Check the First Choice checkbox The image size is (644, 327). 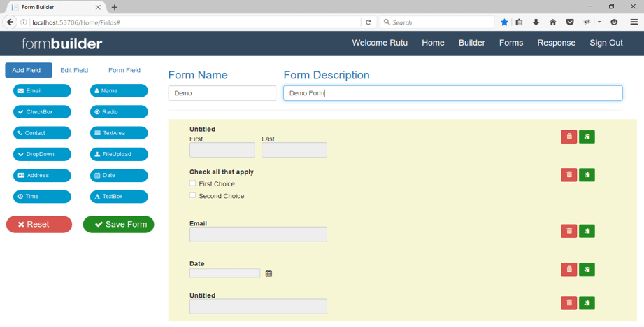coord(192,183)
